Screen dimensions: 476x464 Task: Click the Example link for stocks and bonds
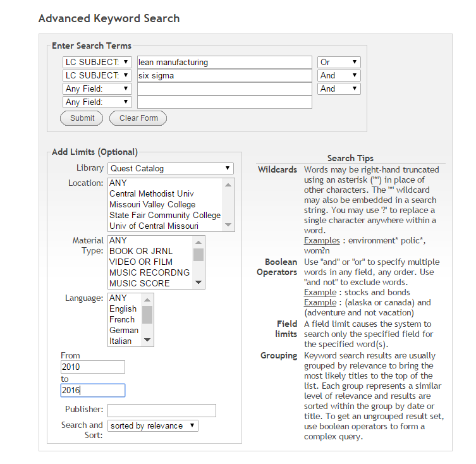(320, 293)
